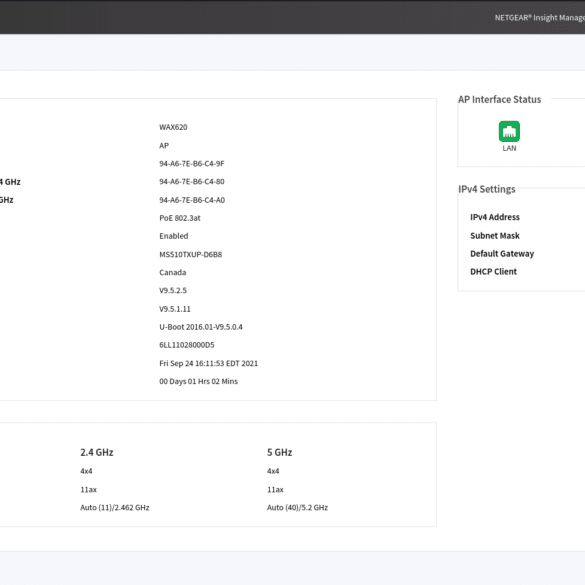Click the MAC address 94-A6-7E-B6-C4-9F
The image size is (585, 585).
click(x=192, y=164)
